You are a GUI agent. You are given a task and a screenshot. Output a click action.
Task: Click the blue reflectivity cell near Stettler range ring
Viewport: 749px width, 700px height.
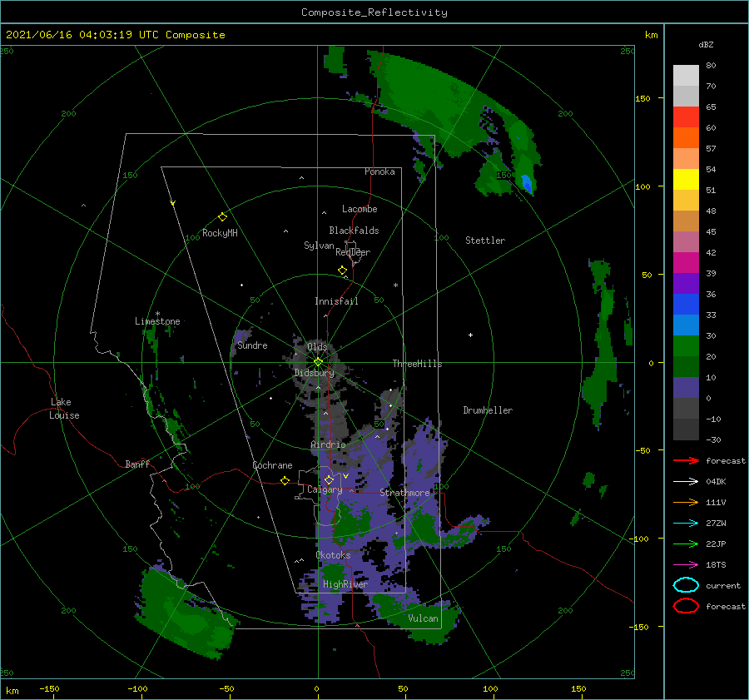click(x=527, y=184)
